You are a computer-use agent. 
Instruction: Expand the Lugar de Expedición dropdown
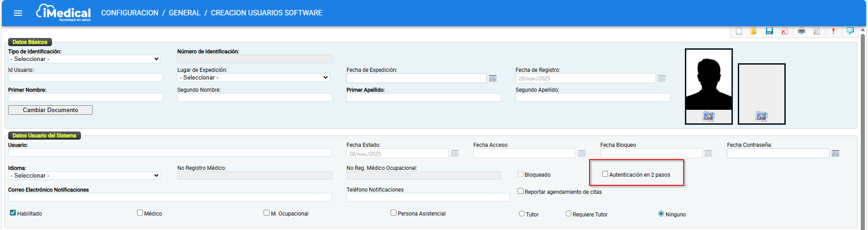(x=253, y=78)
